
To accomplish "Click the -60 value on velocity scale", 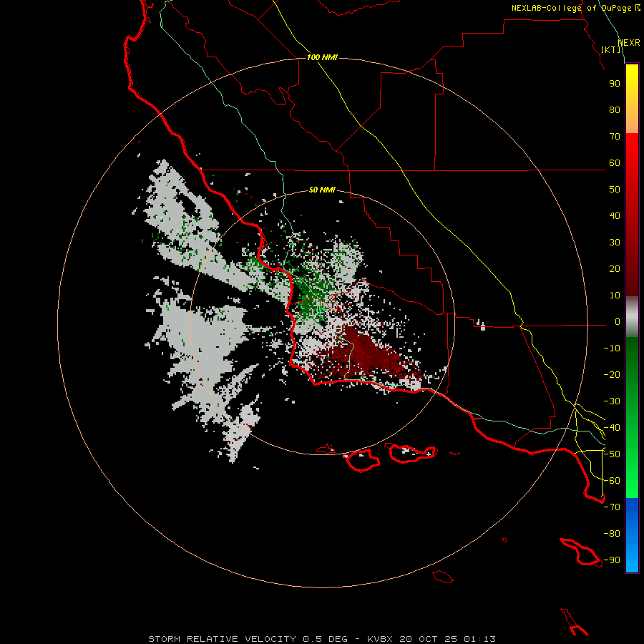I will click(x=612, y=481).
